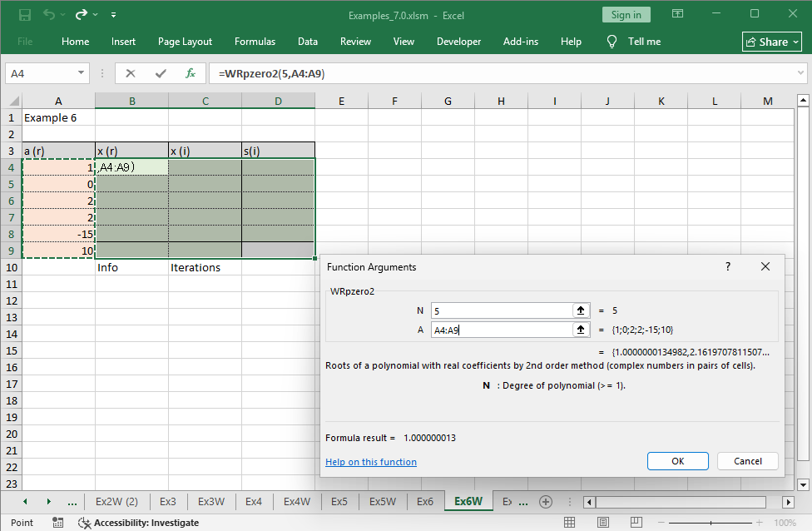This screenshot has width=812, height=531.
Task: Click inside the N argument input field
Action: [499, 310]
